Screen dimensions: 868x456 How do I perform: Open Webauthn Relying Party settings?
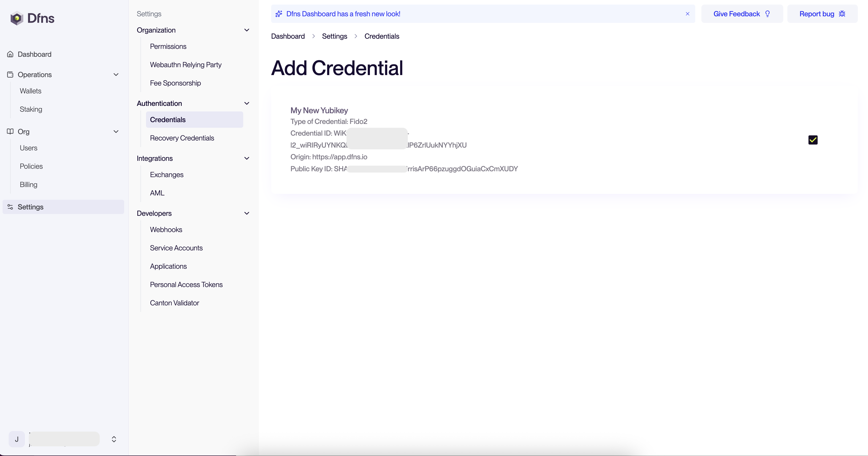[x=186, y=65]
